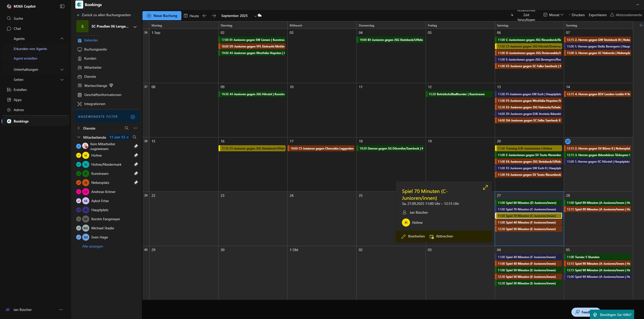Toggle Nebenplatz staff filter checkbox

coord(79,183)
